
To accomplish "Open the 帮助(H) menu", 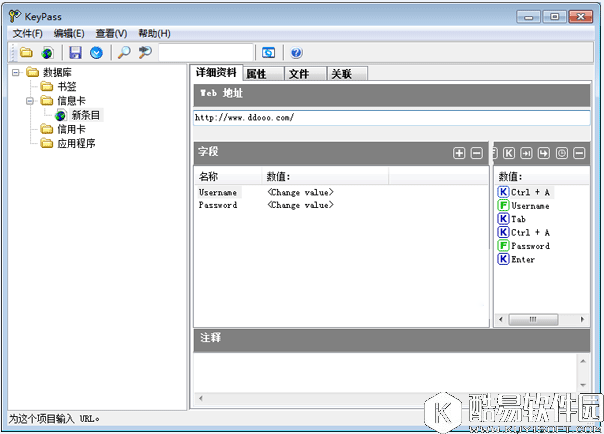I will pos(154,34).
